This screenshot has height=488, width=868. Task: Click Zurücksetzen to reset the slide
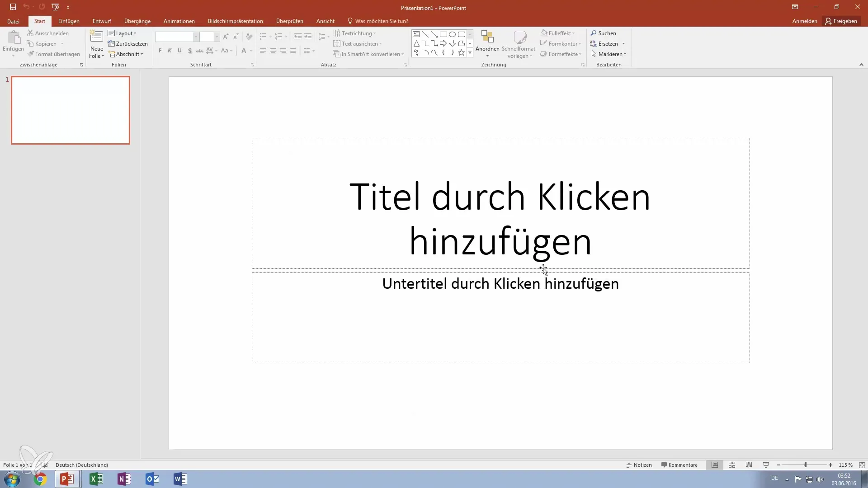coord(128,43)
